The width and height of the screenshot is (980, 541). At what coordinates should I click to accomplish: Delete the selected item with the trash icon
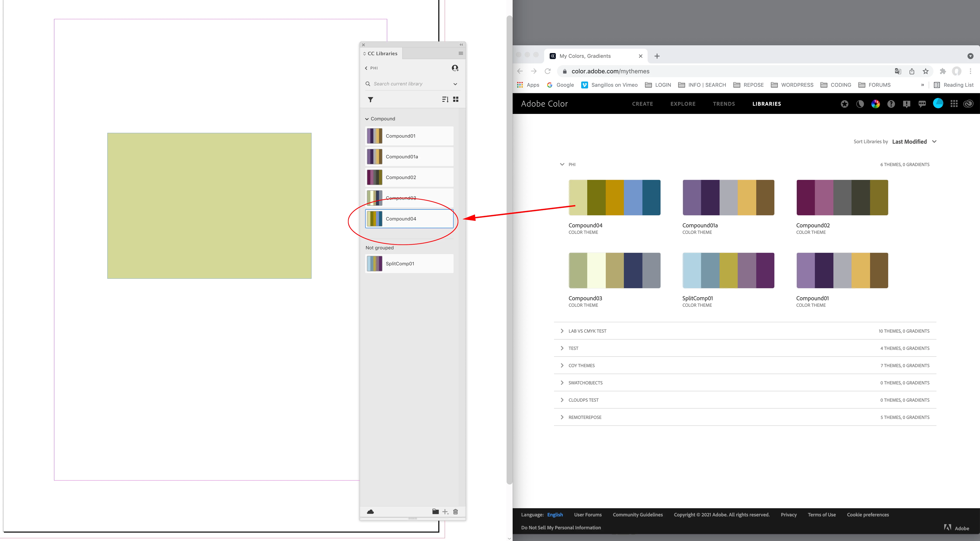[455, 511]
